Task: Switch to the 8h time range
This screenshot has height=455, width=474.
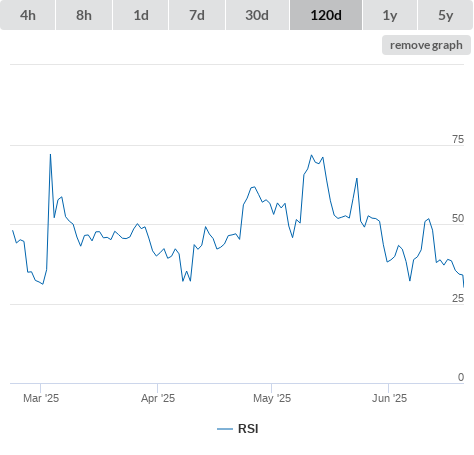Action: (x=84, y=15)
